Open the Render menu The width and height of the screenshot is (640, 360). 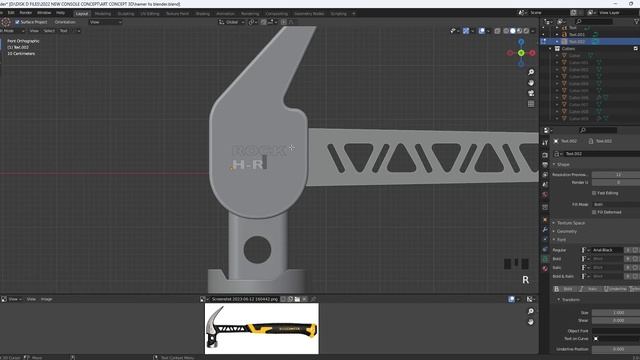tap(25, 13)
